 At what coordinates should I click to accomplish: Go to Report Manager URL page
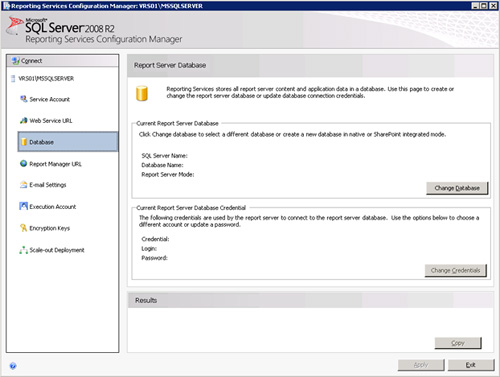55,164
